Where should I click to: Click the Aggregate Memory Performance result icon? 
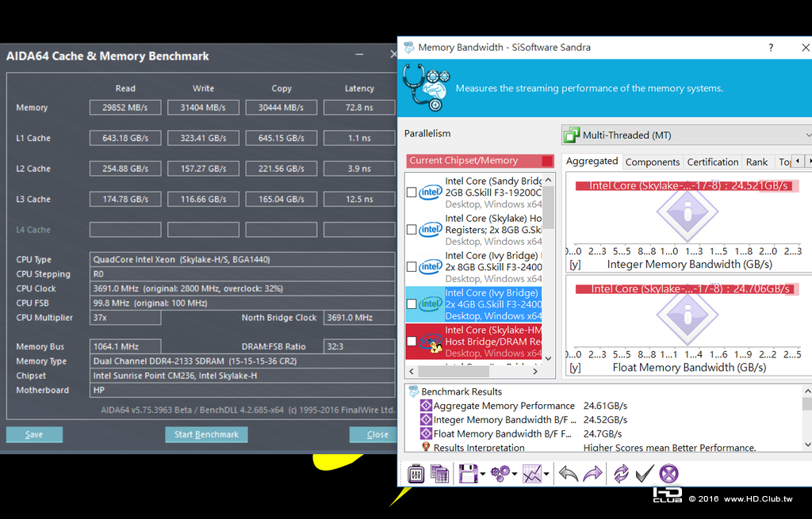pos(426,405)
